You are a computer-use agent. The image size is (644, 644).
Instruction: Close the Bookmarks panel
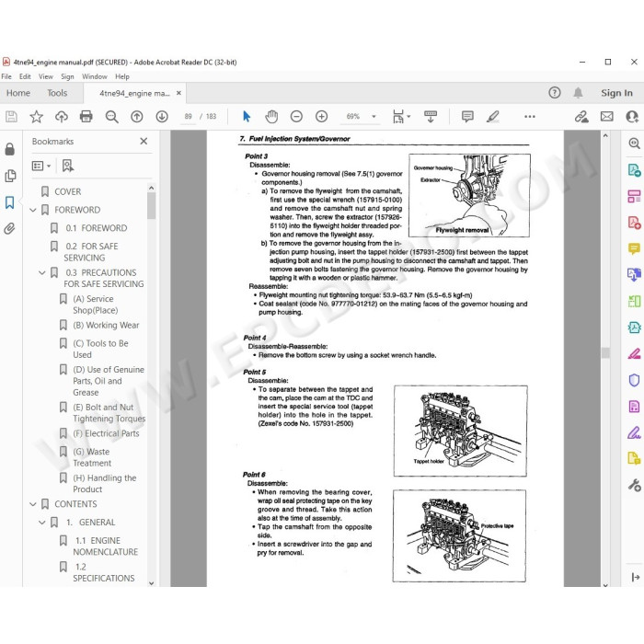(x=144, y=142)
